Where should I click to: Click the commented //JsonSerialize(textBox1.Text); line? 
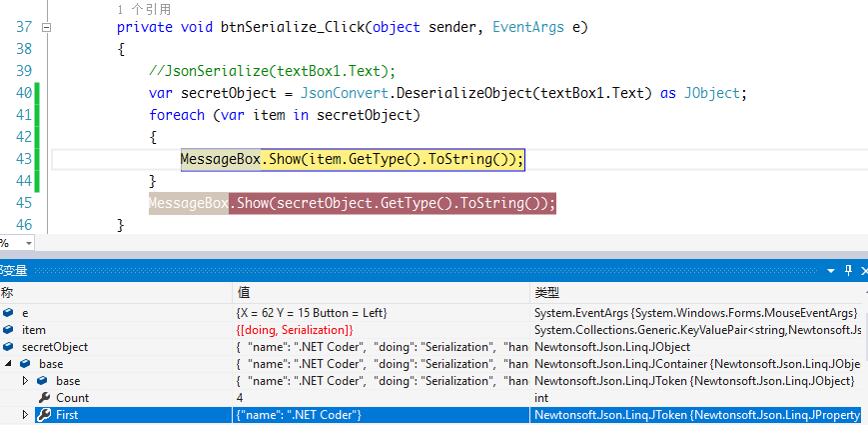(x=272, y=71)
